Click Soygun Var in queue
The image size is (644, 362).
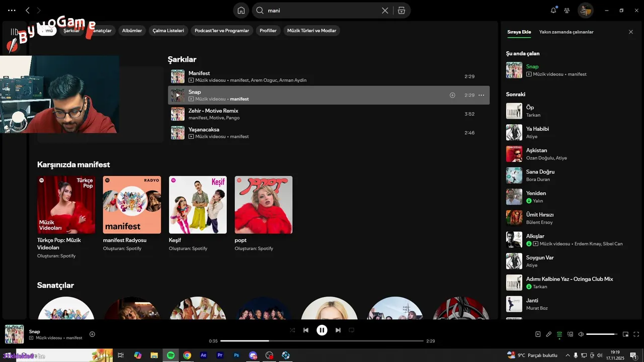571,261
